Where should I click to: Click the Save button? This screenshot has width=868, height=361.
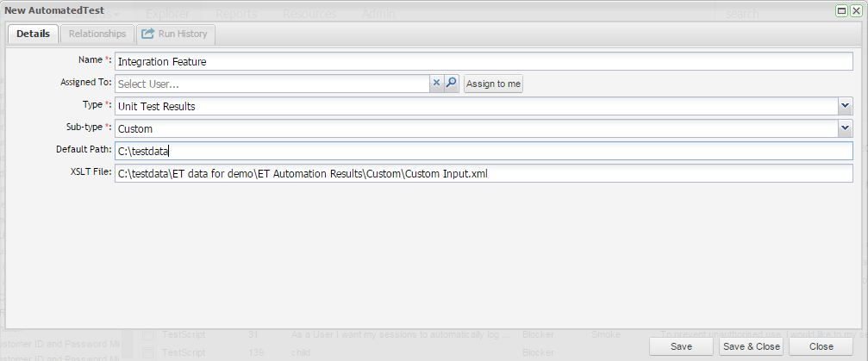click(x=681, y=346)
